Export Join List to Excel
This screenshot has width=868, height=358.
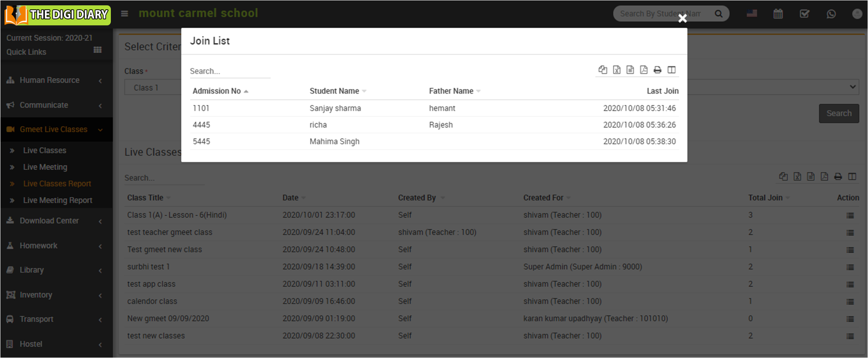coord(616,70)
